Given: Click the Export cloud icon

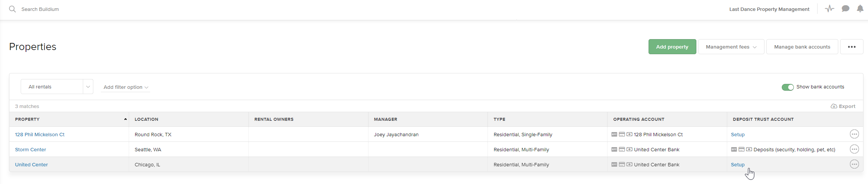Looking at the screenshot, I should tap(834, 106).
